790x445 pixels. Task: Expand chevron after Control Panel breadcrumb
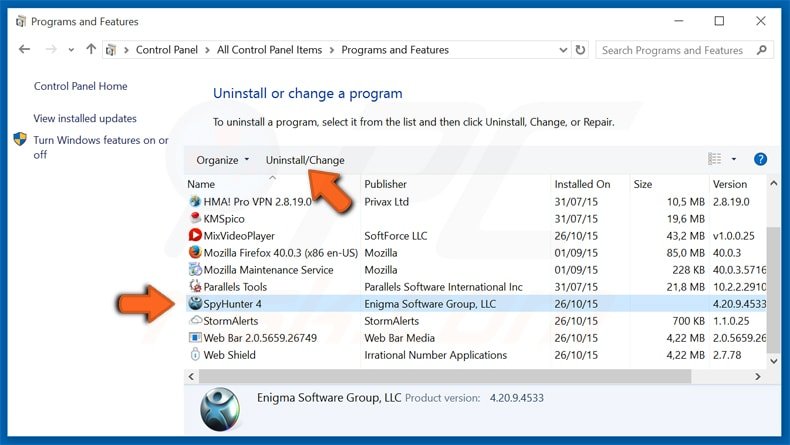[208, 50]
